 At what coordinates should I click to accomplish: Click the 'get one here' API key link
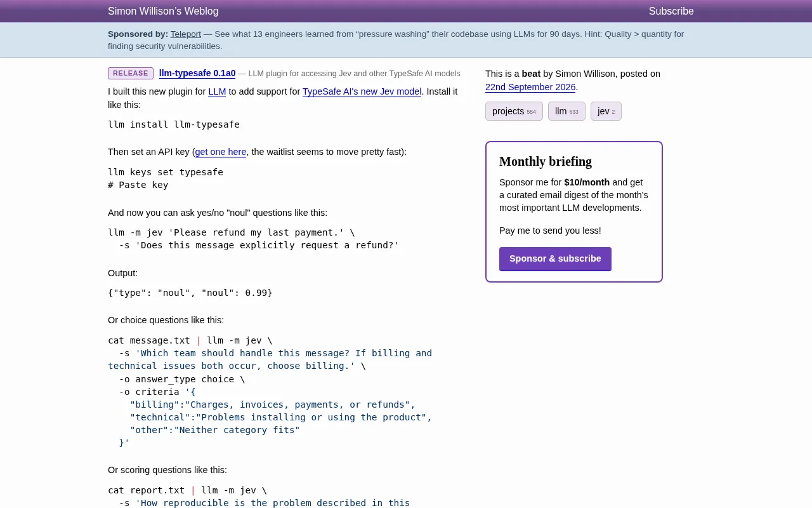pyautogui.click(x=221, y=152)
